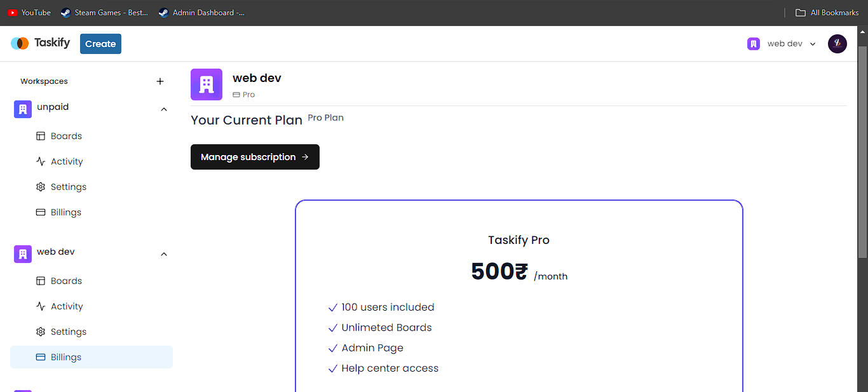Click the '100 users included' feature
The image size is (868, 392).
pos(388,308)
